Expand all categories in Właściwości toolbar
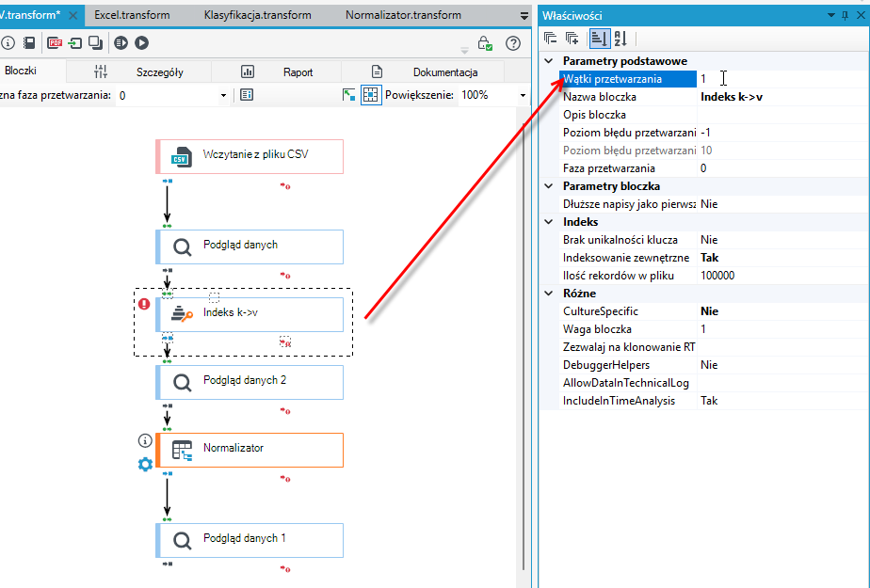 572,39
